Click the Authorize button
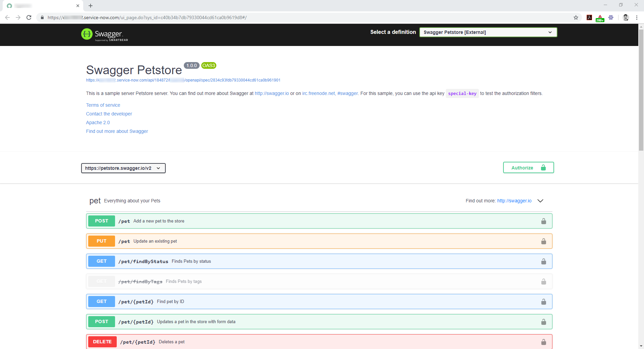644x349 pixels. tap(528, 168)
